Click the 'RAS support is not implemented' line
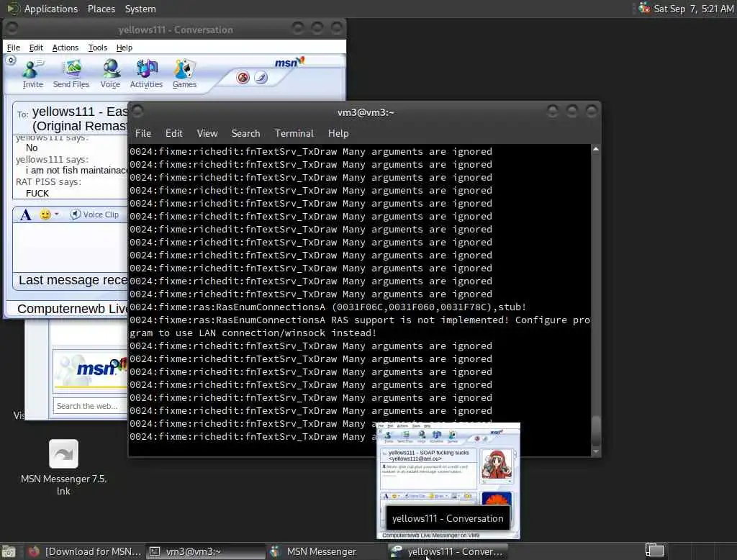 click(x=360, y=326)
